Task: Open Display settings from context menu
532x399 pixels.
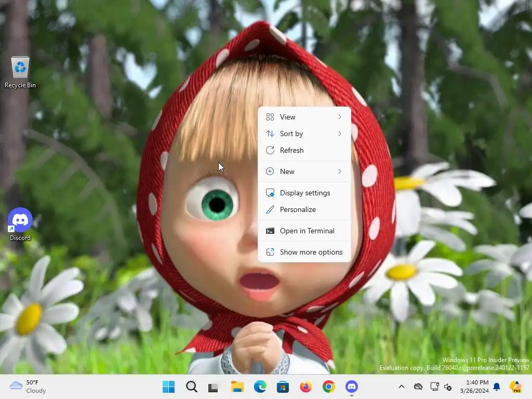Action: pyautogui.click(x=304, y=193)
